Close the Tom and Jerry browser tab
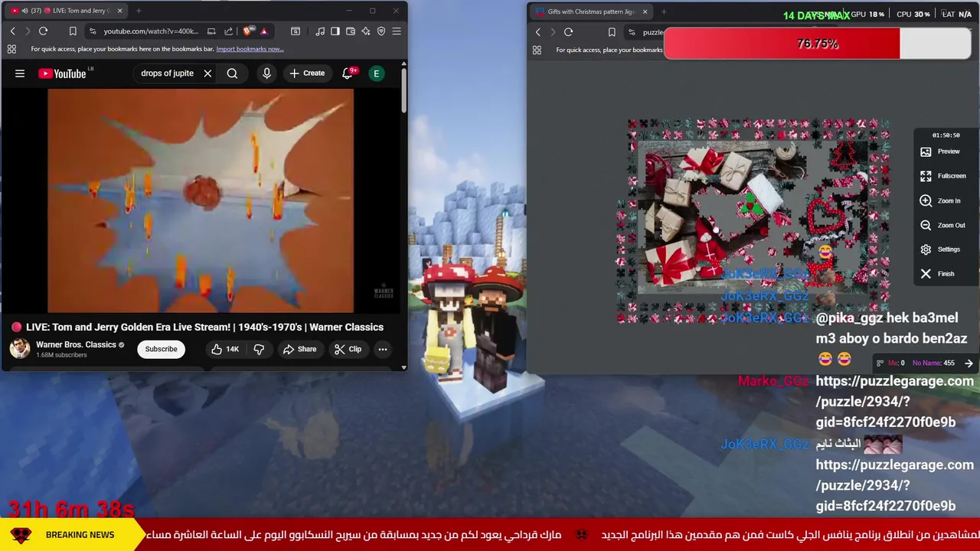 (119, 11)
